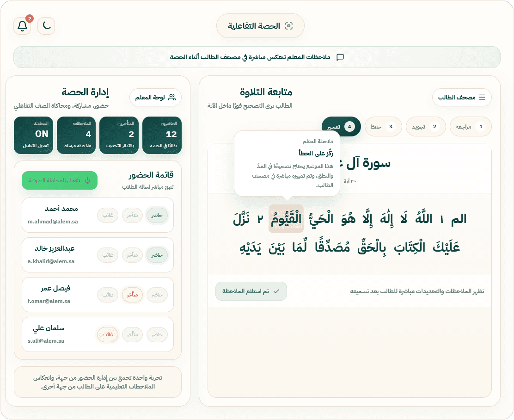Click the word الْكِتَابَ in the verse

click(x=410, y=247)
